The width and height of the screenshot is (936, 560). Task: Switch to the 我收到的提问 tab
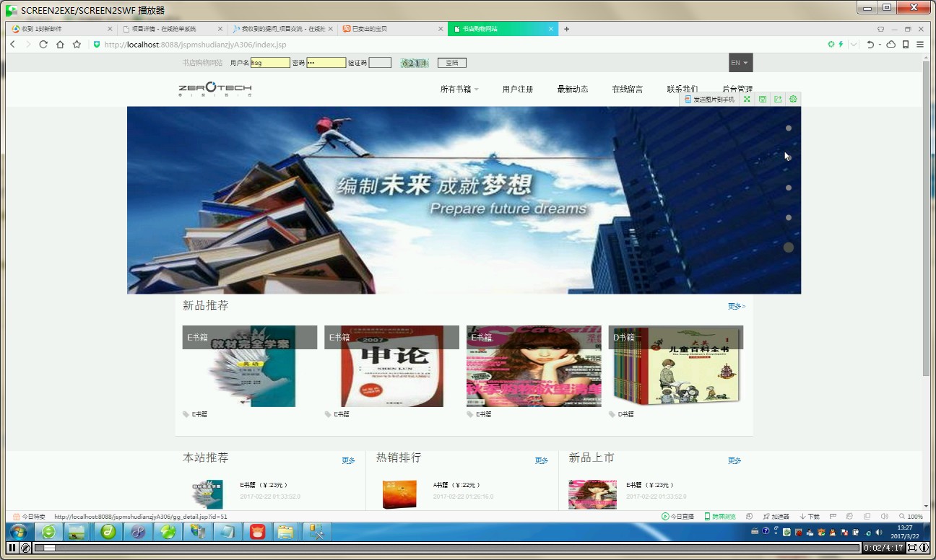pyautogui.click(x=282, y=29)
